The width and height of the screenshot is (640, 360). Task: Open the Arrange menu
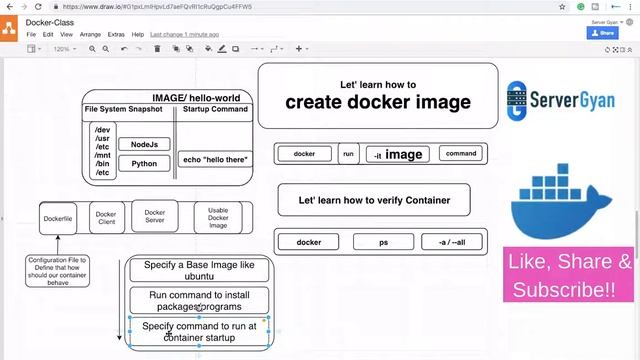coord(90,35)
